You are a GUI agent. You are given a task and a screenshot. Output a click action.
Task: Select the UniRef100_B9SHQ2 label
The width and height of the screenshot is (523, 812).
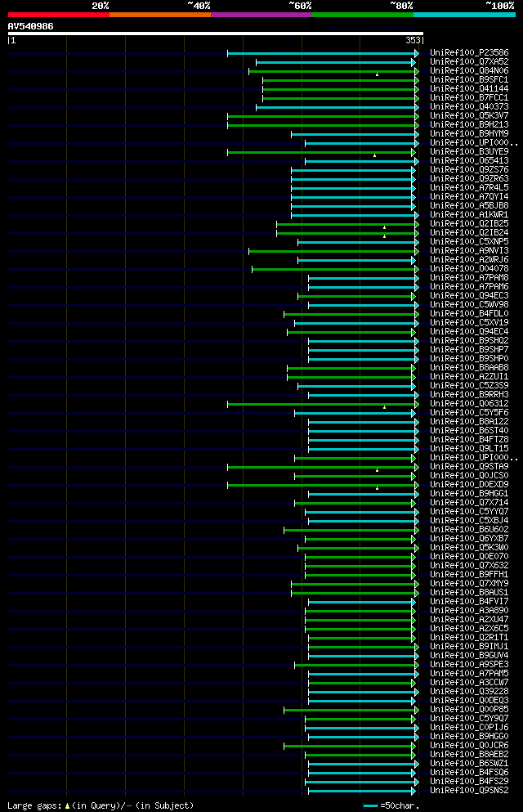coord(469,341)
